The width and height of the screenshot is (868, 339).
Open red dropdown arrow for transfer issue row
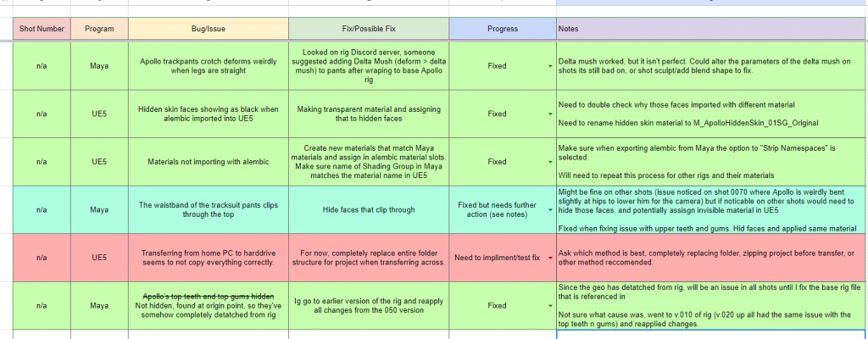(x=549, y=258)
